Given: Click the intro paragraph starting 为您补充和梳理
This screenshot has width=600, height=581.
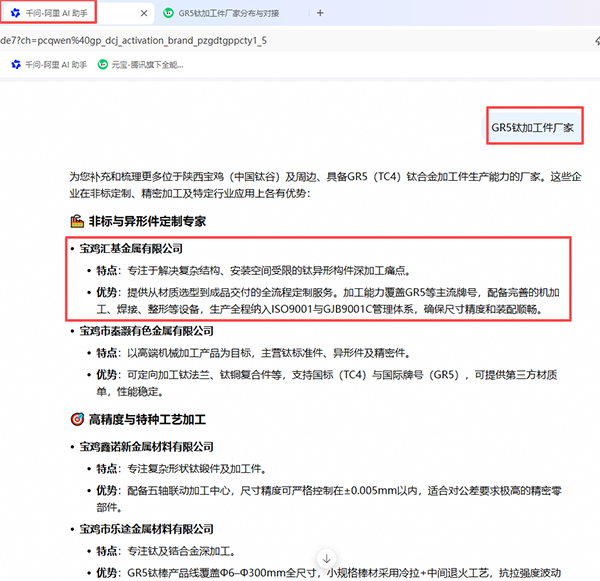Looking at the screenshot, I should click(x=325, y=185).
